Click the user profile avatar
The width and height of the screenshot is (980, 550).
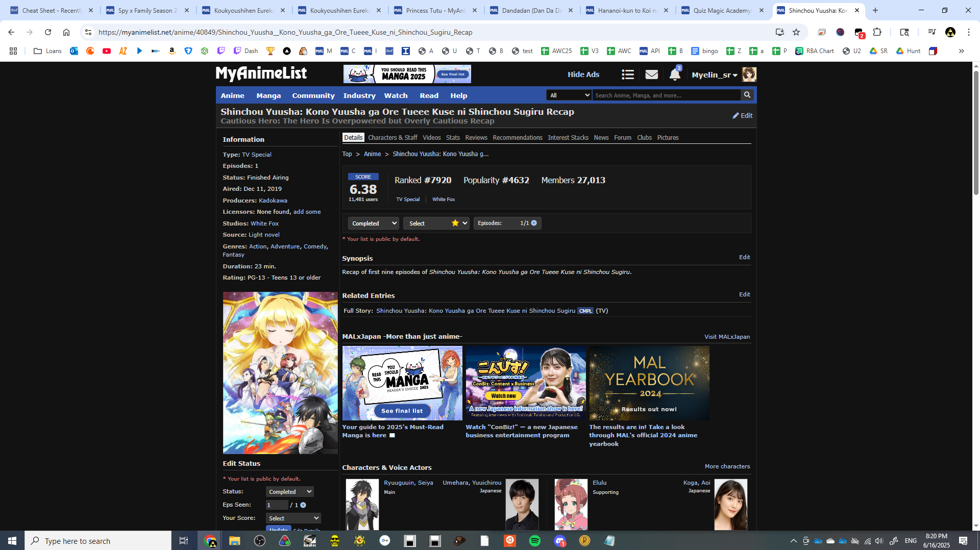749,74
